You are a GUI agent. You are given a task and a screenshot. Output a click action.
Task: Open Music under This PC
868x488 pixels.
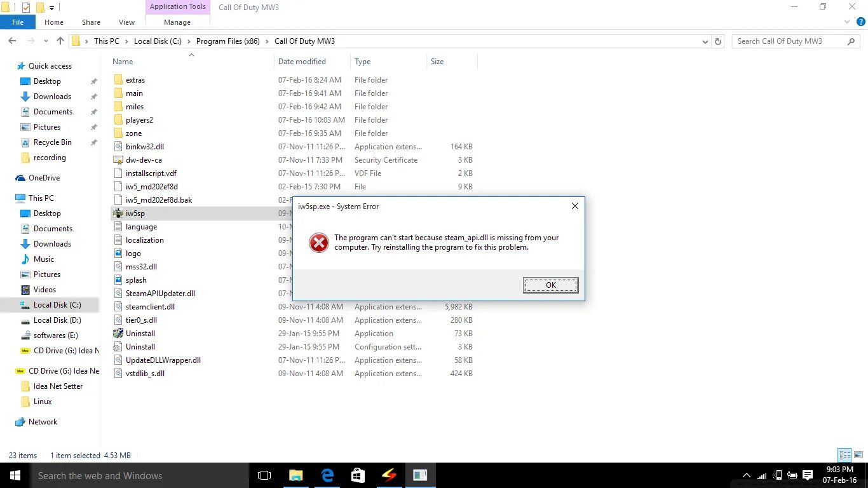point(44,259)
